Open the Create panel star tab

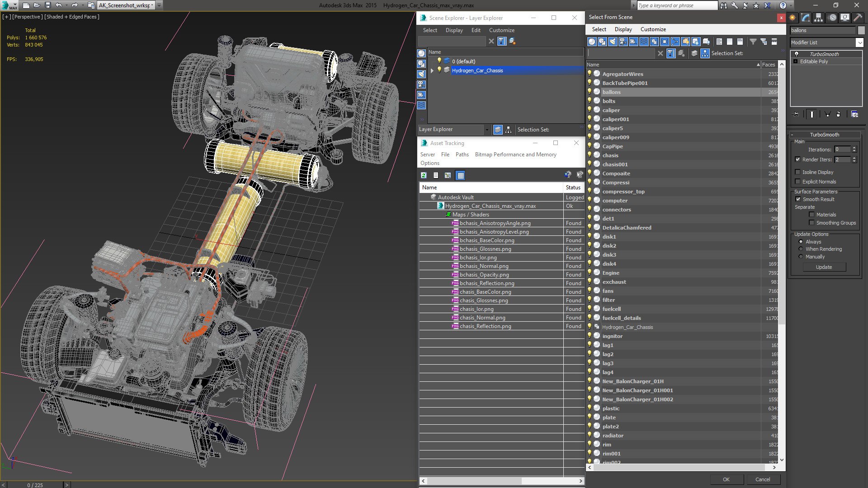tap(793, 18)
